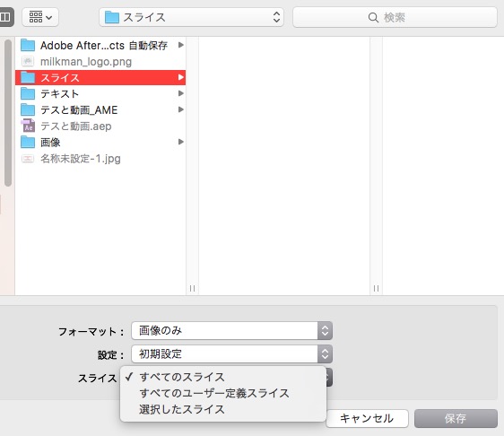Screen dimensions: 504x436
Task: Select the テキスト folder
Action: [x=100, y=93]
